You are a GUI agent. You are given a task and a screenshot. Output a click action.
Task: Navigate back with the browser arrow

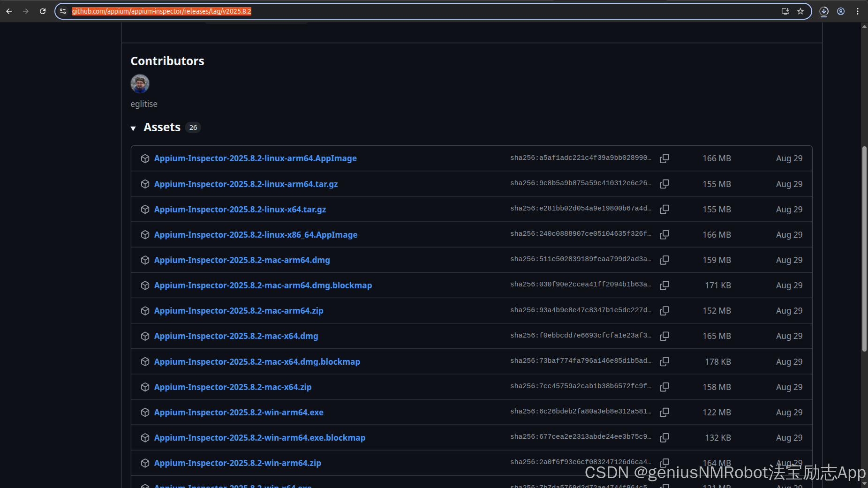point(9,11)
